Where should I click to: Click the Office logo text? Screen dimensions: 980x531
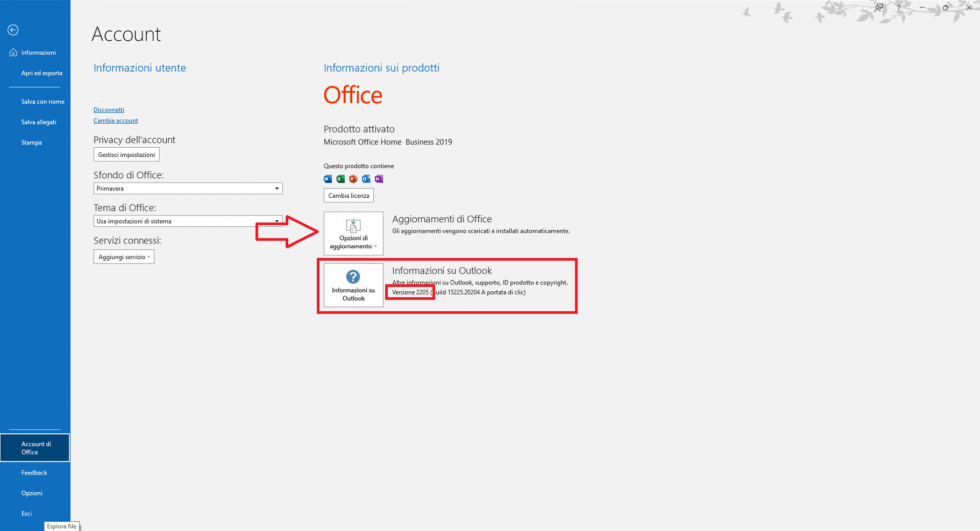353,96
